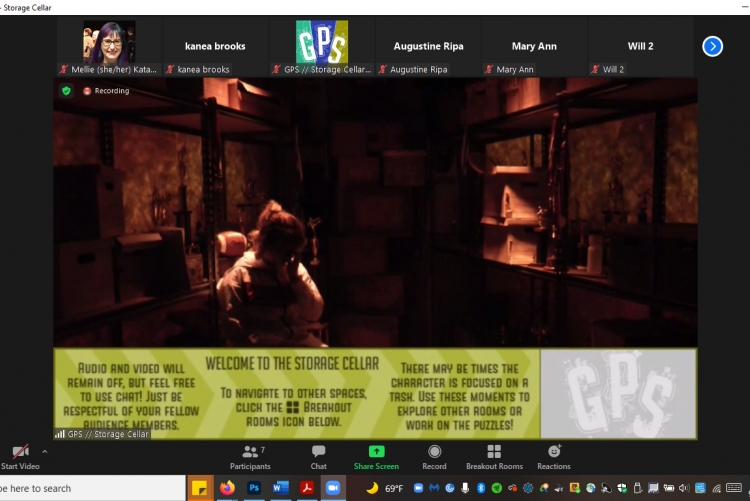Click the green Share Screen button
Screen dimensions: 750x501
(376, 452)
